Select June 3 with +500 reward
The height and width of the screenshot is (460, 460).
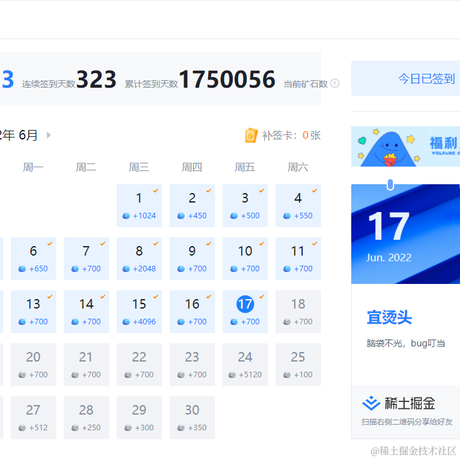pos(245,206)
